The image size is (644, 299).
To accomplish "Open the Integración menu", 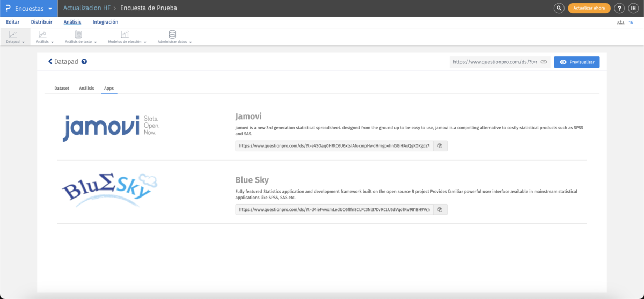I will [x=105, y=22].
